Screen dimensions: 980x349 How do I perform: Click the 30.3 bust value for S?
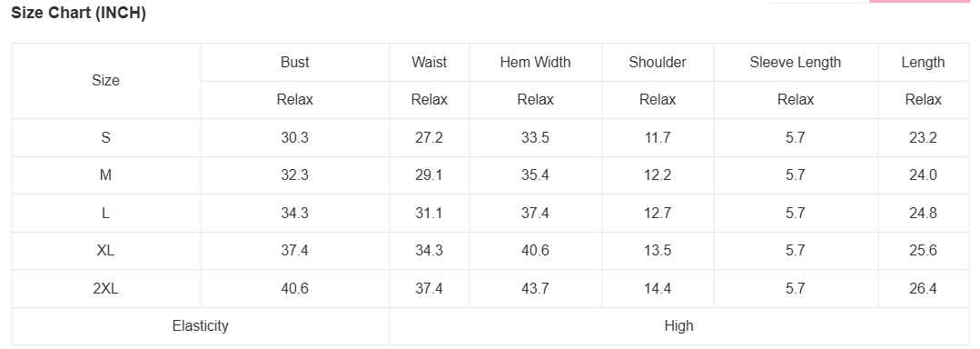point(295,137)
